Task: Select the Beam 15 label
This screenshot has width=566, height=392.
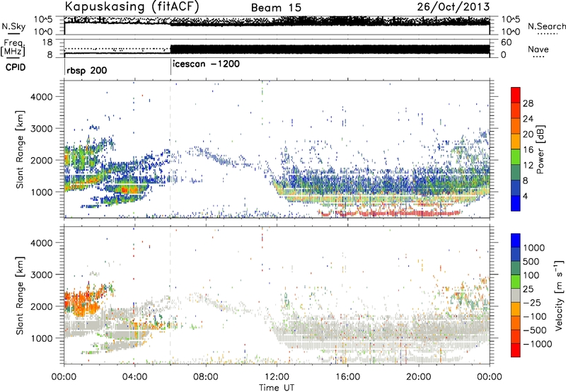Action: coord(276,8)
